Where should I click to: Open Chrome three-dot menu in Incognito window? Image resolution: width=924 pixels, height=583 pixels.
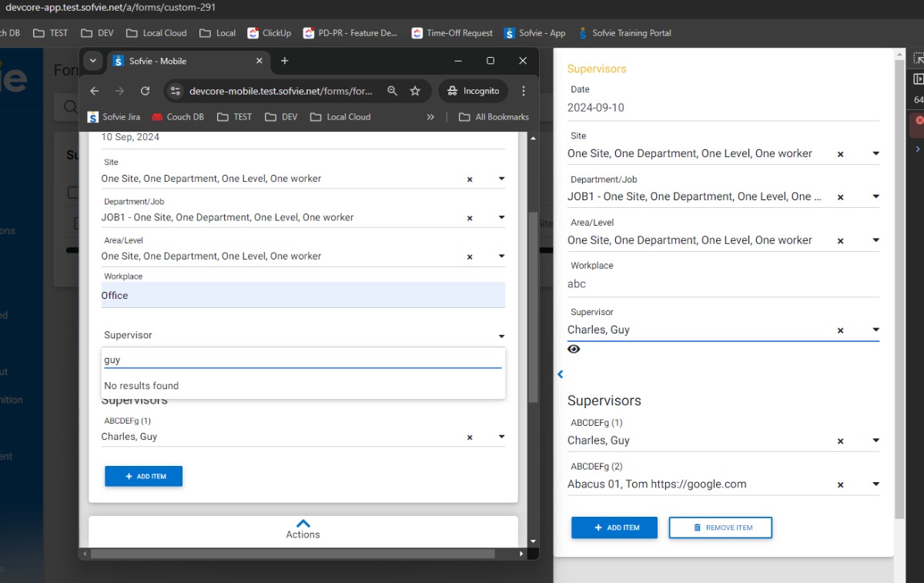(x=524, y=91)
